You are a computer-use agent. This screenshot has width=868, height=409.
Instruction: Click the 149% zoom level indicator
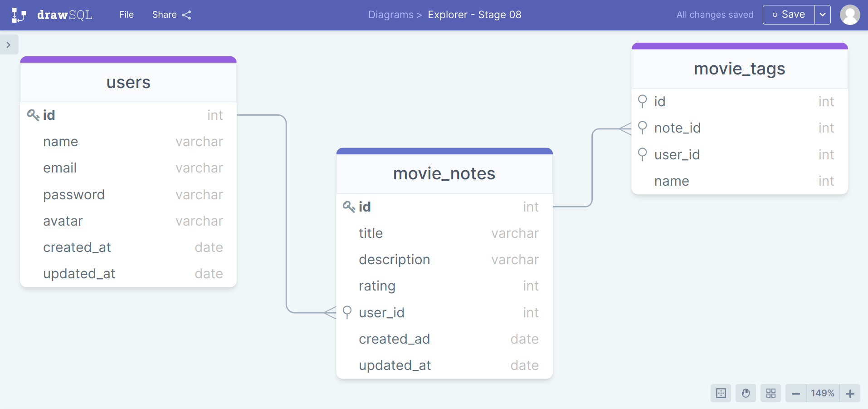822,393
